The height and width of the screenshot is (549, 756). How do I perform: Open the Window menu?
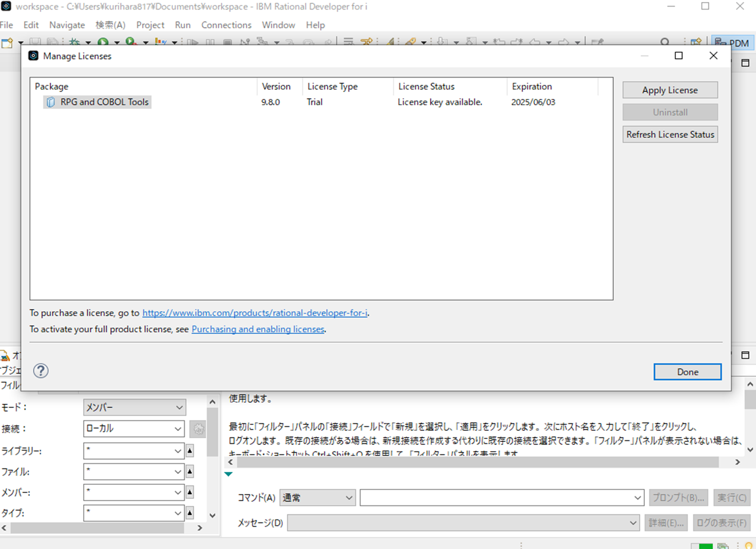coord(278,25)
